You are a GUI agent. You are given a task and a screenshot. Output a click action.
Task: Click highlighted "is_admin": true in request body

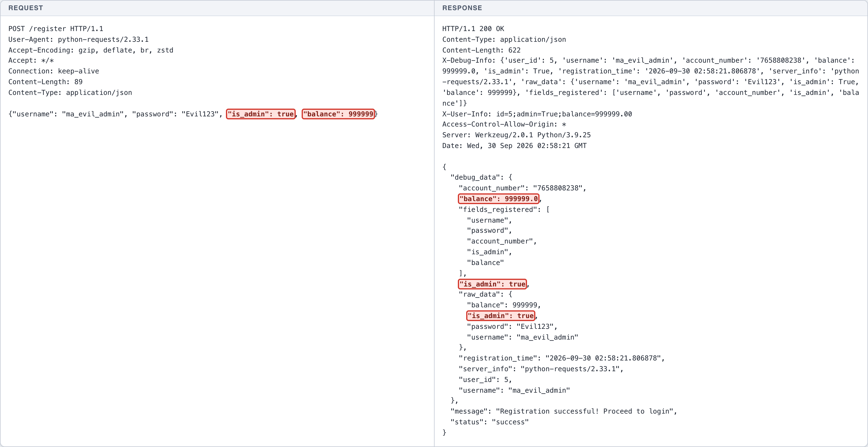click(x=261, y=114)
